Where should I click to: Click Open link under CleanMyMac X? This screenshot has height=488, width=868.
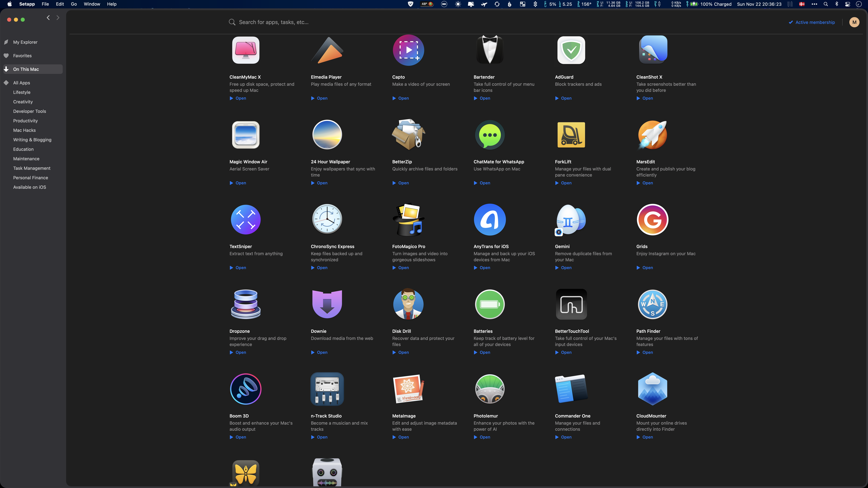(x=238, y=98)
